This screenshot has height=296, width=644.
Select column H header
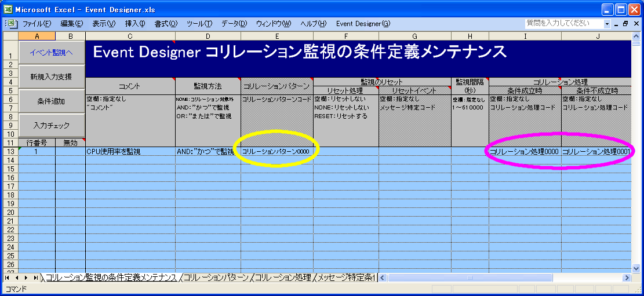point(470,36)
